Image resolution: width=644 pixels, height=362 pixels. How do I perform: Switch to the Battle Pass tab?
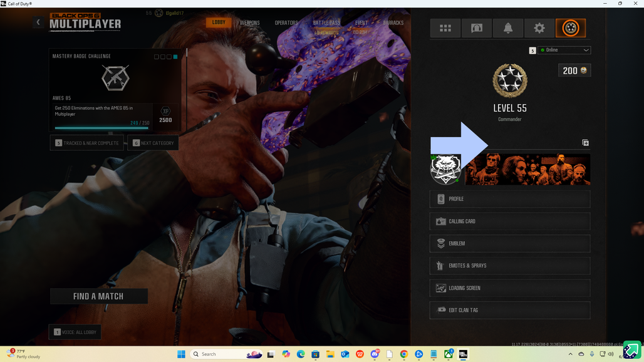(326, 23)
